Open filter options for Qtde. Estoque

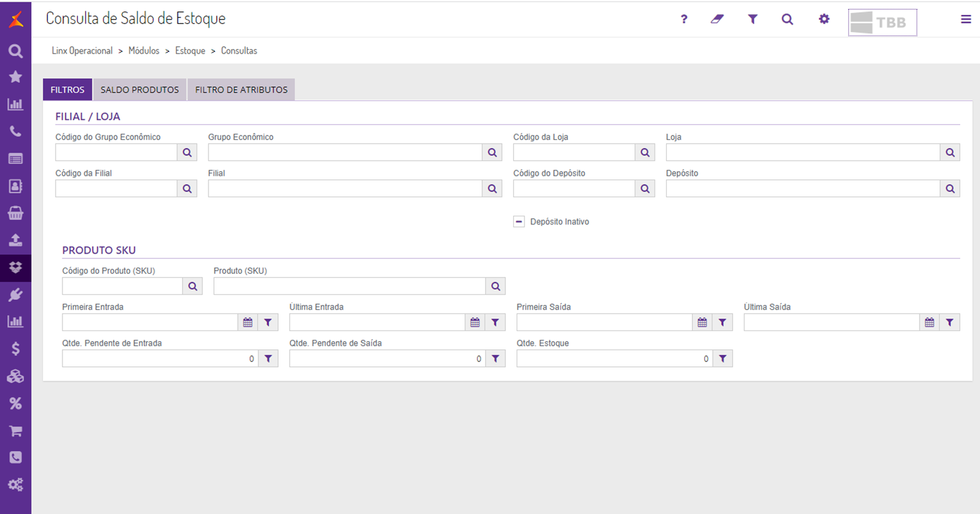723,359
